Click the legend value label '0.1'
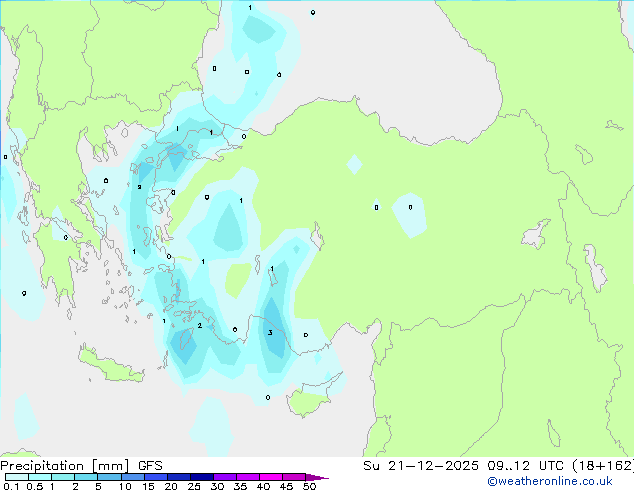This screenshot has width=634, height=490. pos(11,486)
